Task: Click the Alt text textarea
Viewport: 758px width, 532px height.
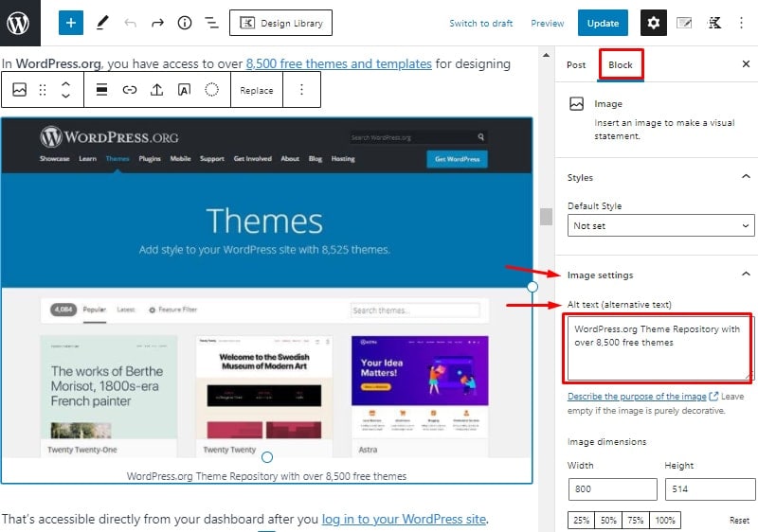Action: coord(659,348)
